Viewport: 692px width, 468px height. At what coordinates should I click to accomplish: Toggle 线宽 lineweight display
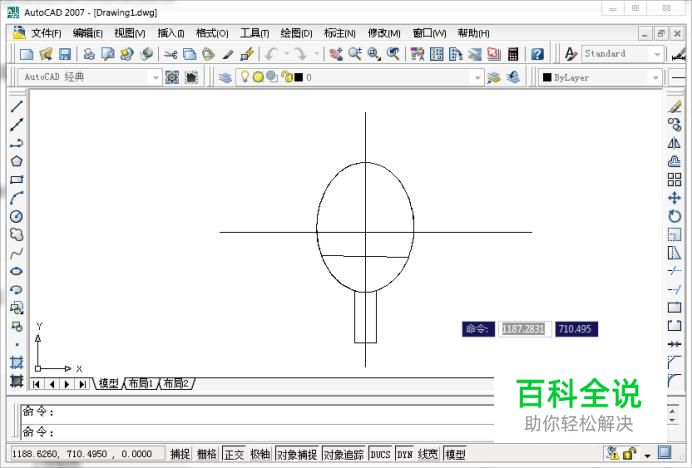(428, 454)
